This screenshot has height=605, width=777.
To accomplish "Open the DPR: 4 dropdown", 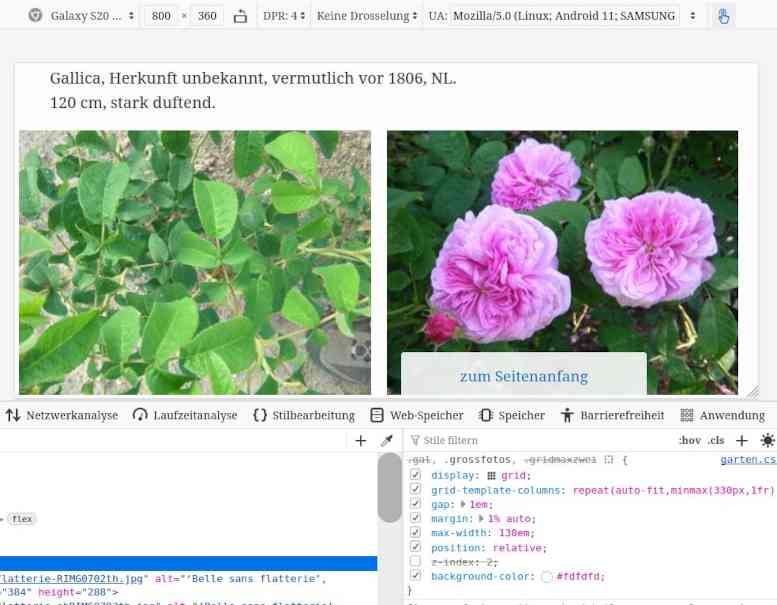I will (x=284, y=16).
